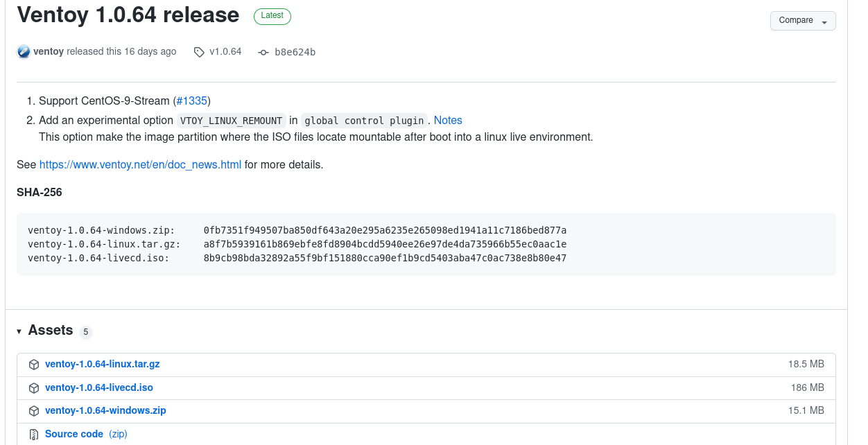The image size is (868, 445).
Task: Click package icon for ventoy-1.0.64-livecd.iso
Action: coord(33,388)
